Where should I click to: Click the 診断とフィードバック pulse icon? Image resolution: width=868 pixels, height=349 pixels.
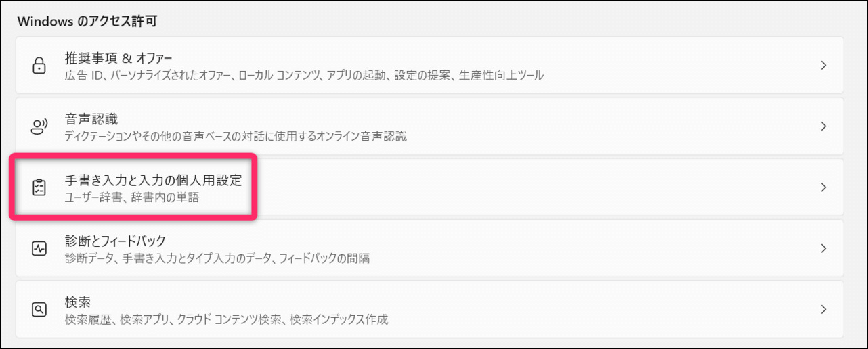click(x=39, y=248)
